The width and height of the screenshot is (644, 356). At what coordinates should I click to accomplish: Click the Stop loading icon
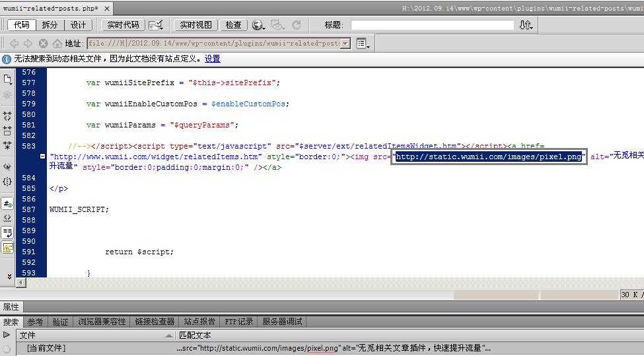[x=43, y=43]
